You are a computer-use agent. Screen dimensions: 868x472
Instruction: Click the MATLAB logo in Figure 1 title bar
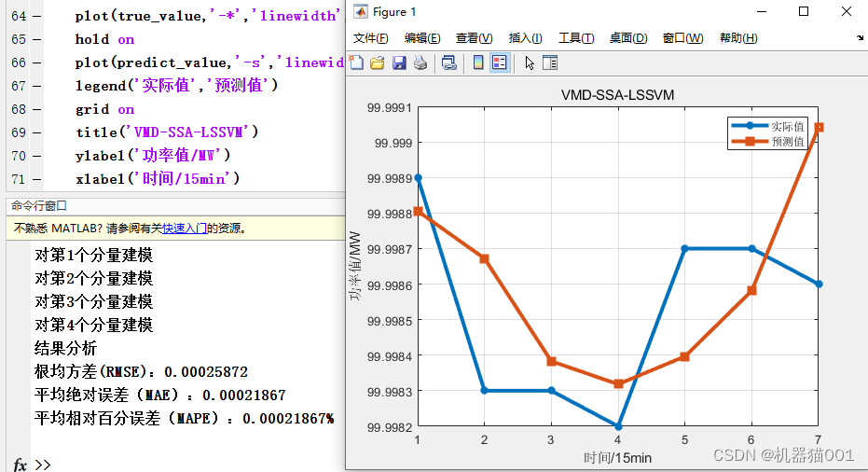click(x=360, y=12)
